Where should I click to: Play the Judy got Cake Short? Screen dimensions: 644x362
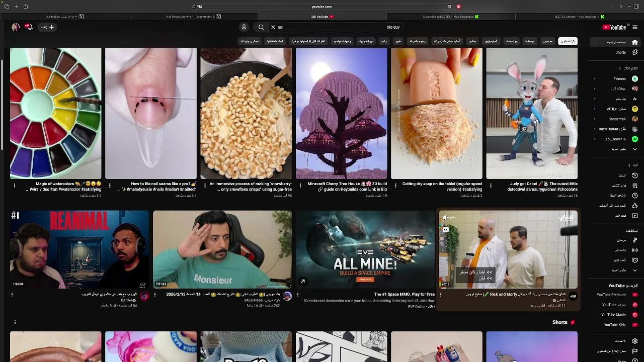[x=532, y=114]
